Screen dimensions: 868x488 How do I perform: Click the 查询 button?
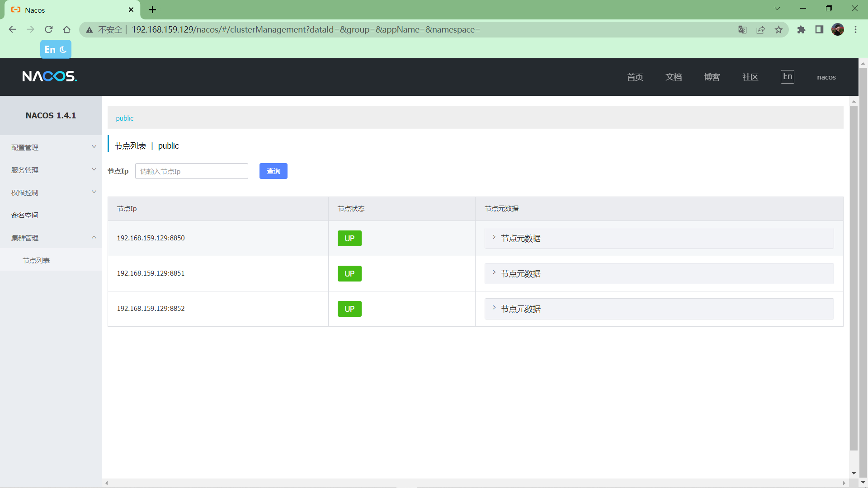[274, 171]
